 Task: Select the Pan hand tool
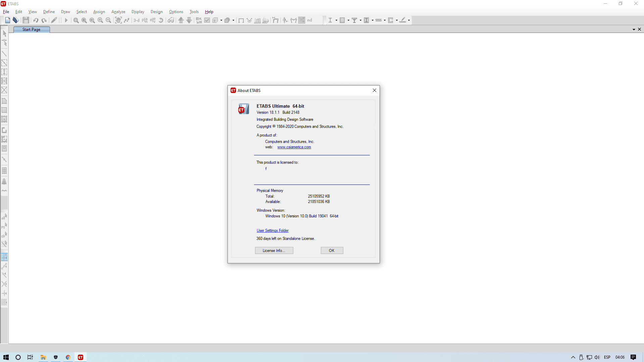coord(118,20)
